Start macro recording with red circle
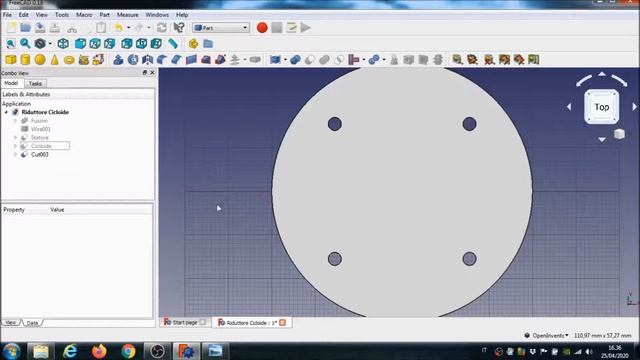The height and width of the screenshot is (360, 640). (x=262, y=28)
